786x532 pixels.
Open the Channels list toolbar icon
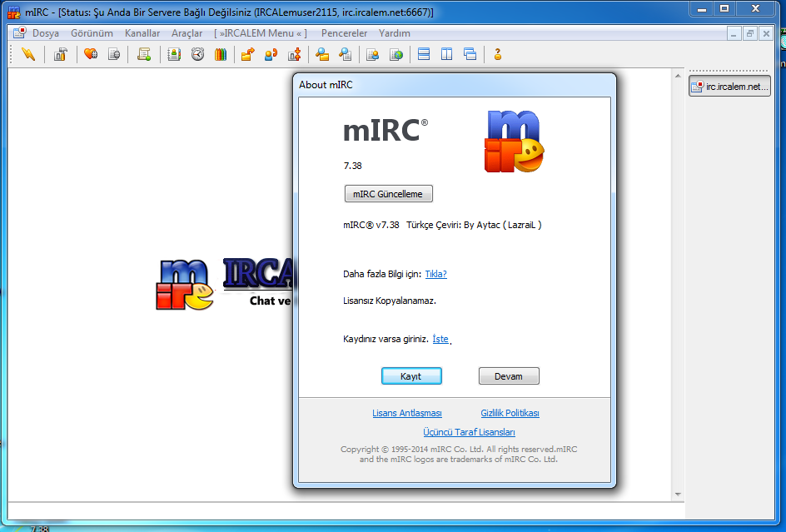(114, 54)
